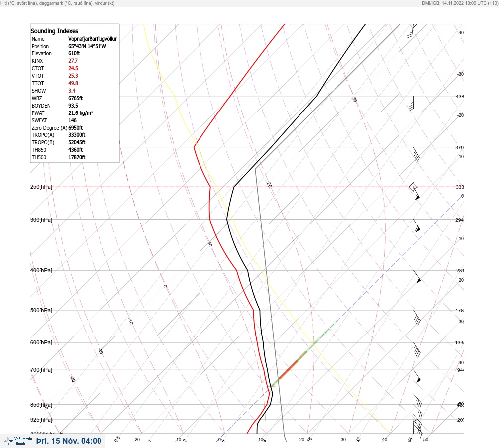Click the wind barb at the 700 hPa level
The image size is (499, 448).
point(417,376)
